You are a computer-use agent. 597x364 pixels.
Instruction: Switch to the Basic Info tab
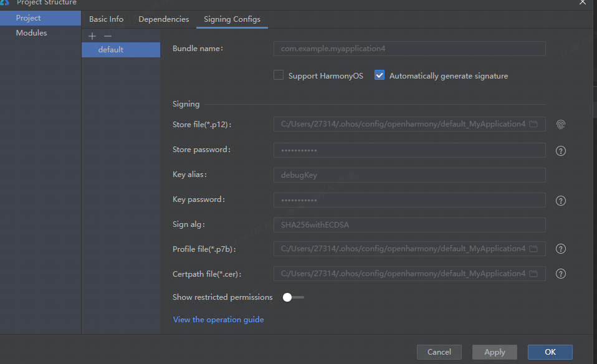coord(106,19)
